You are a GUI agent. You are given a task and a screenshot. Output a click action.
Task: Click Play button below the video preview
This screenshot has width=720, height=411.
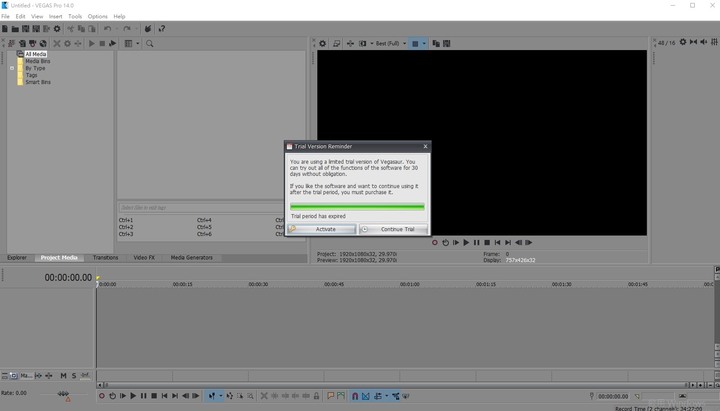[466, 242]
